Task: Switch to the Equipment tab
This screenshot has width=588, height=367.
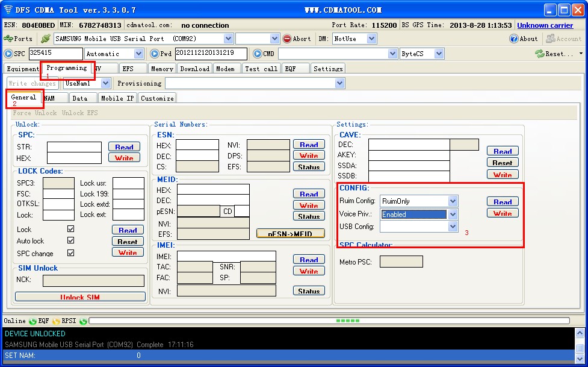Action: pyautogui.click(x=22, y=69)
